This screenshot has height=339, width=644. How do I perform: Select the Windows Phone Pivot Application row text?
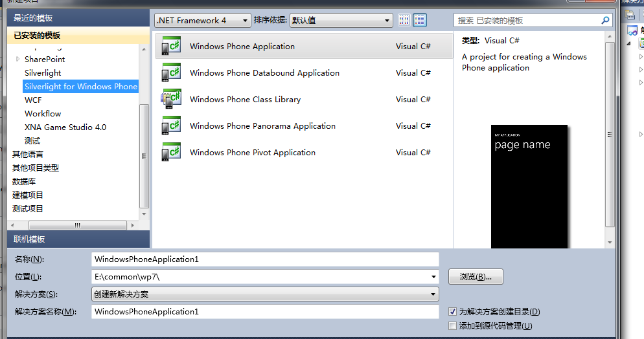(253, 153)
